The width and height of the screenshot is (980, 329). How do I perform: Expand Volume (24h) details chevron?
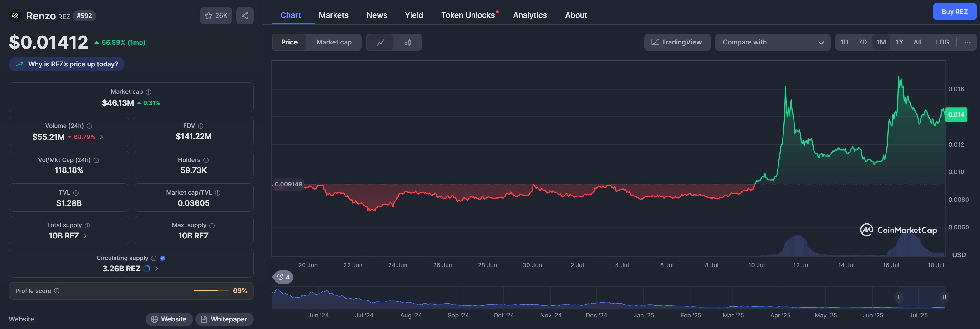click(102, 137)
